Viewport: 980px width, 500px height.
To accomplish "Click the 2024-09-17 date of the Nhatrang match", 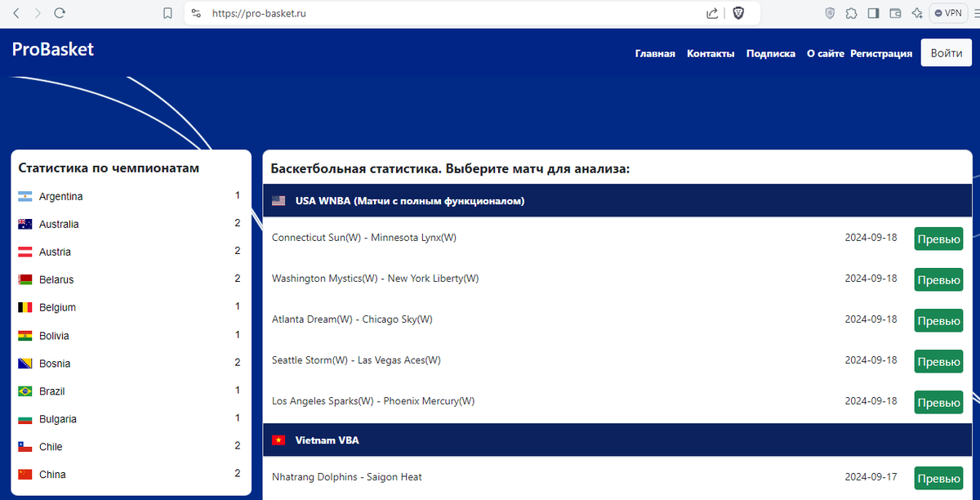I will 871,477.
